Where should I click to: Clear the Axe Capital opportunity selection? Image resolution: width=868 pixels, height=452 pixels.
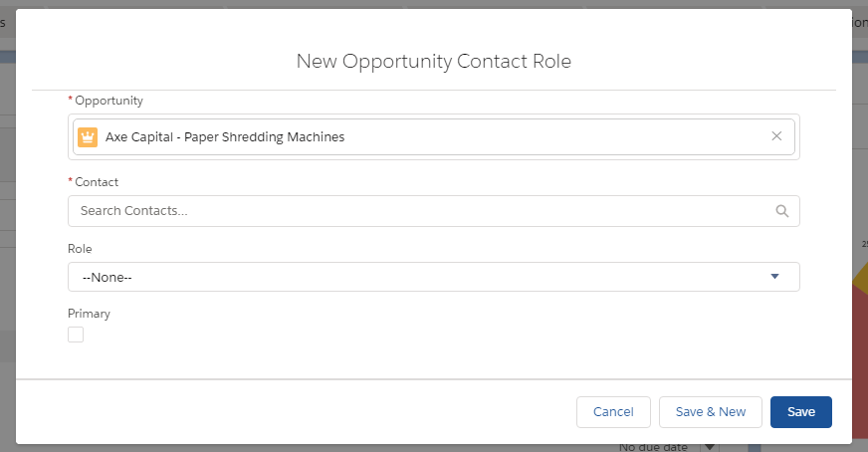tap(776, 136)
